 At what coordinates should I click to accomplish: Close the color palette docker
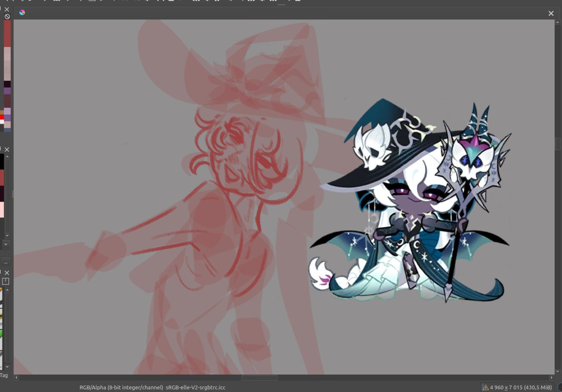click(7, 9)
